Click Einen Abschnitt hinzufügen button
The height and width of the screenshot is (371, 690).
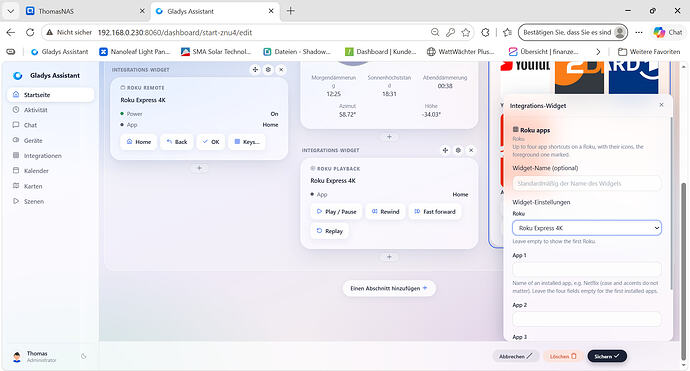click(x=389, y=288)
